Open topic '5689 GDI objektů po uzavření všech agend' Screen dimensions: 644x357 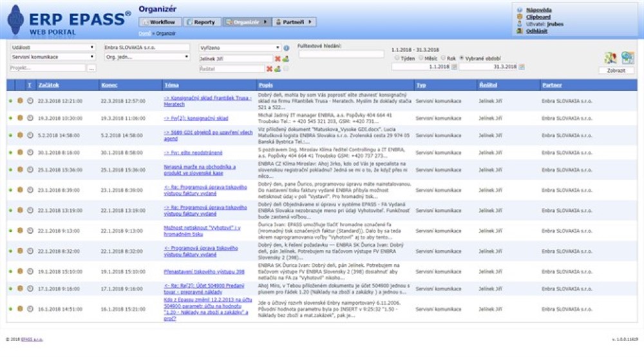click(x=208, y=135)
